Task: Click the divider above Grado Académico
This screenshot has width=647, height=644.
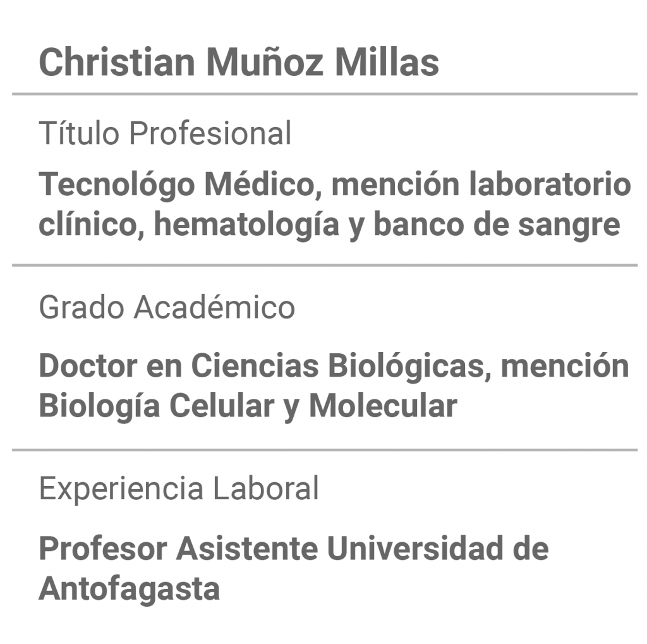Action: (325, 265)
